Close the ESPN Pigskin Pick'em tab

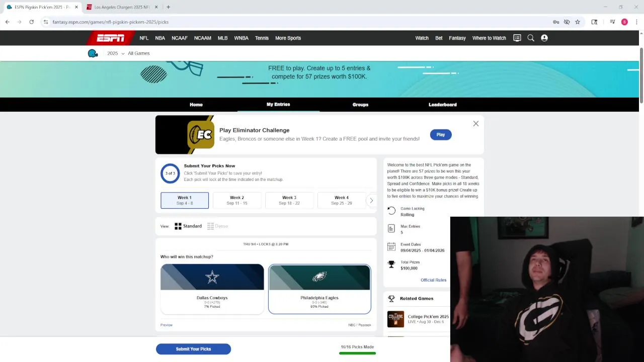coord(76,7)
